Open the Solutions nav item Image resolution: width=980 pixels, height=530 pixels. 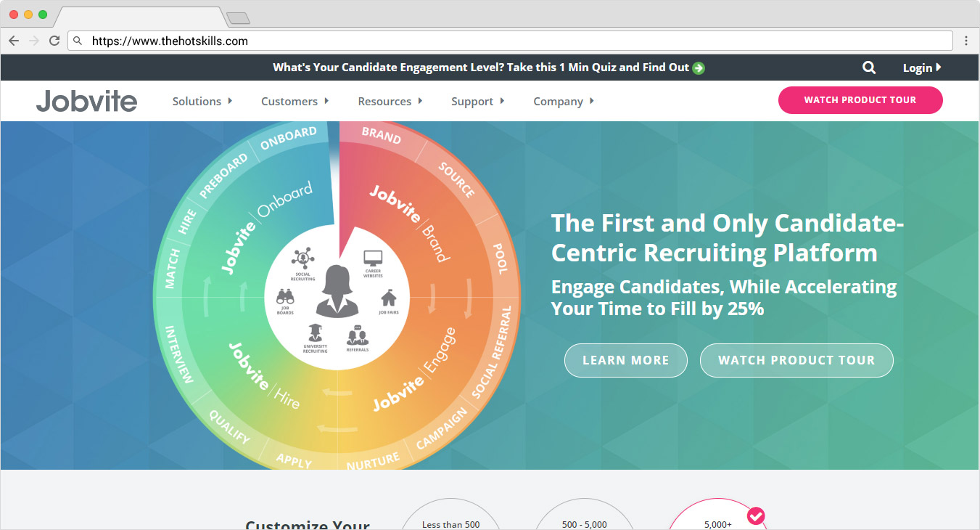(x=197, y=102)
